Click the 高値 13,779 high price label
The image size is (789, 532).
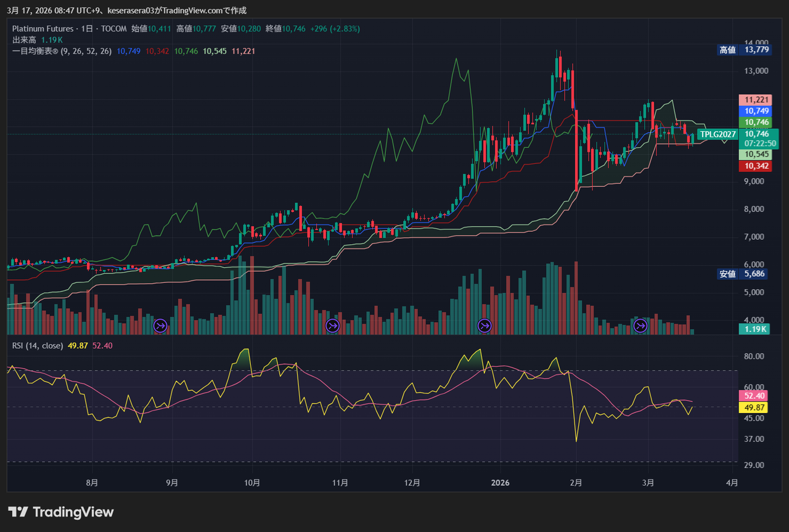743,49
